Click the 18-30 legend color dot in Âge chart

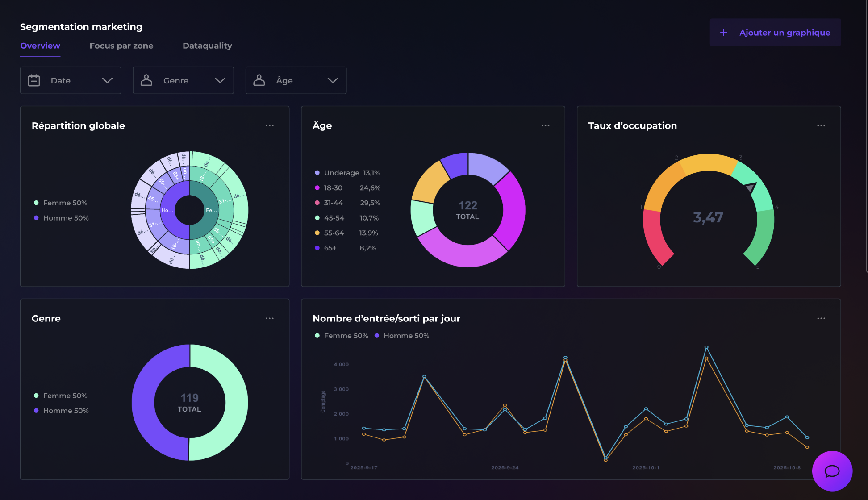point(317,187)
